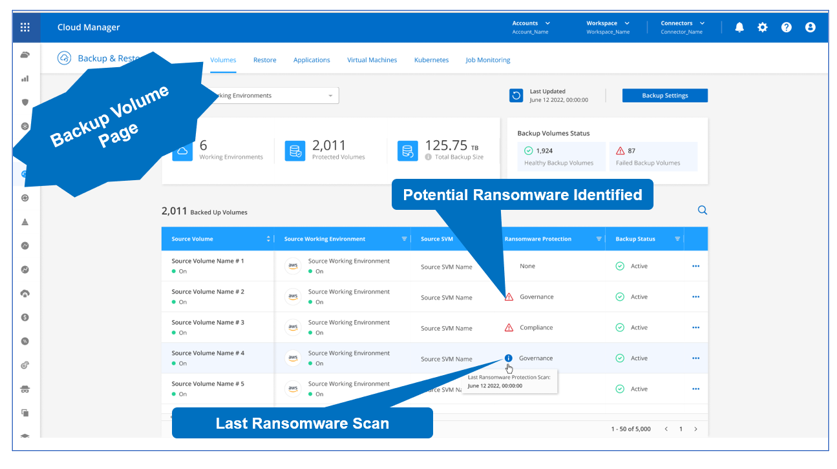Go to next page of results
The height and width of the screenshot is (469, 837).
pyautogui.click(x=696, y=429)
